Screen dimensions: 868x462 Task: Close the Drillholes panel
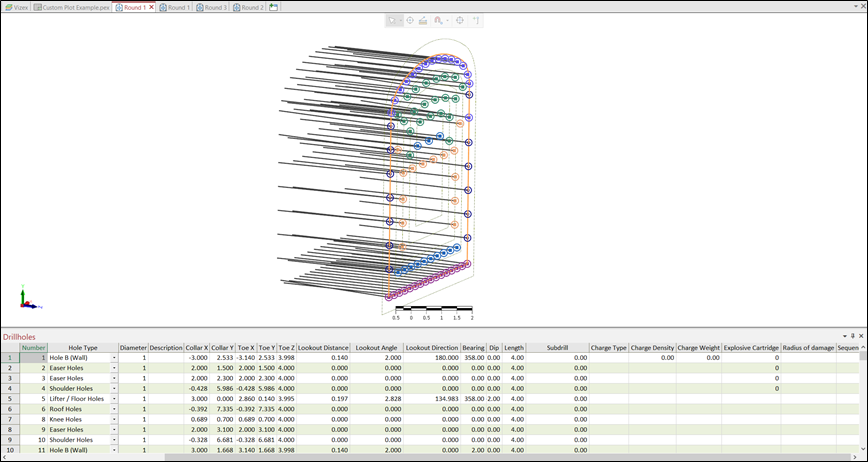point(861,336)
